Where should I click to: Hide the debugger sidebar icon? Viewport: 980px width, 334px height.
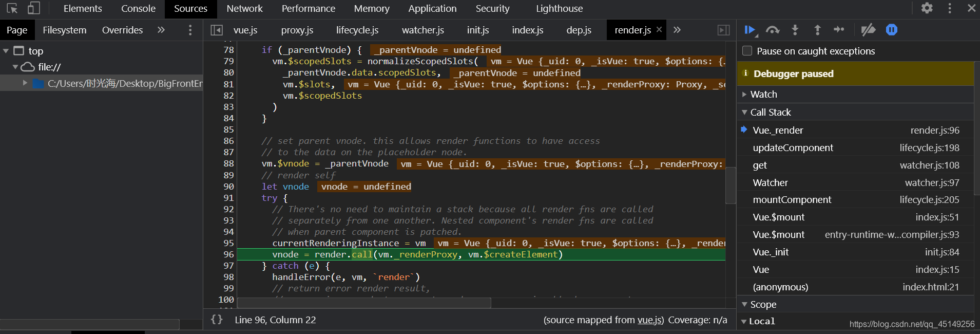pyautogui.click(x=723, y=30)
